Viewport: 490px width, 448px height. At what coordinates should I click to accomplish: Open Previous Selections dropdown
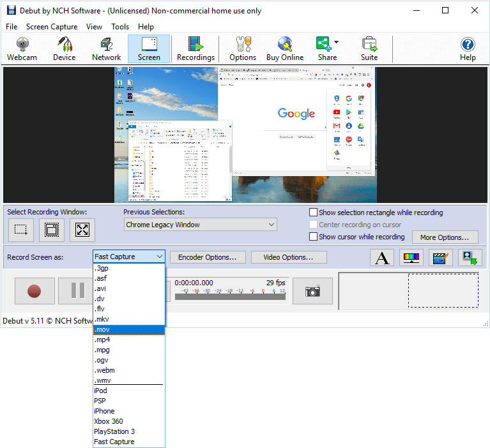tap(201, 225)
